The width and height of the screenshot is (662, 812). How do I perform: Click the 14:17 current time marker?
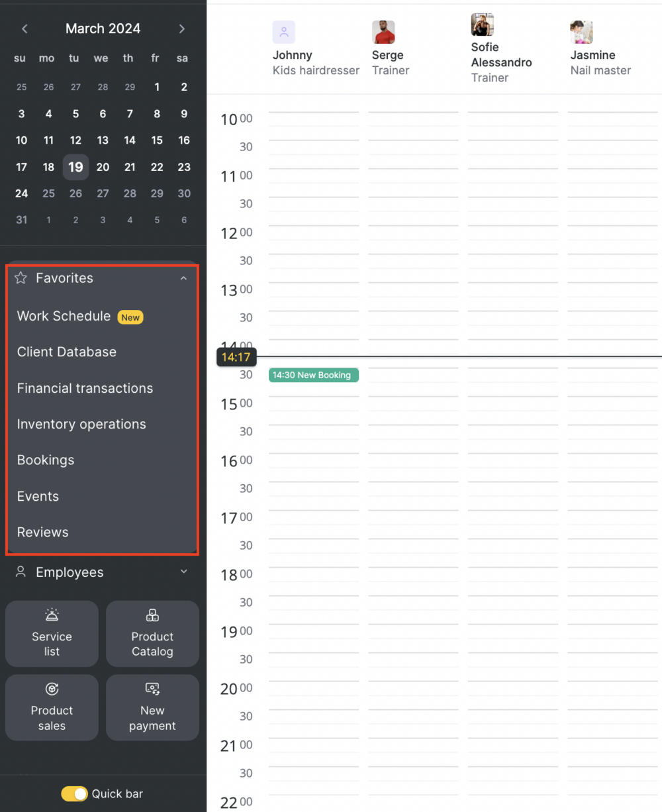coord(236,357)
